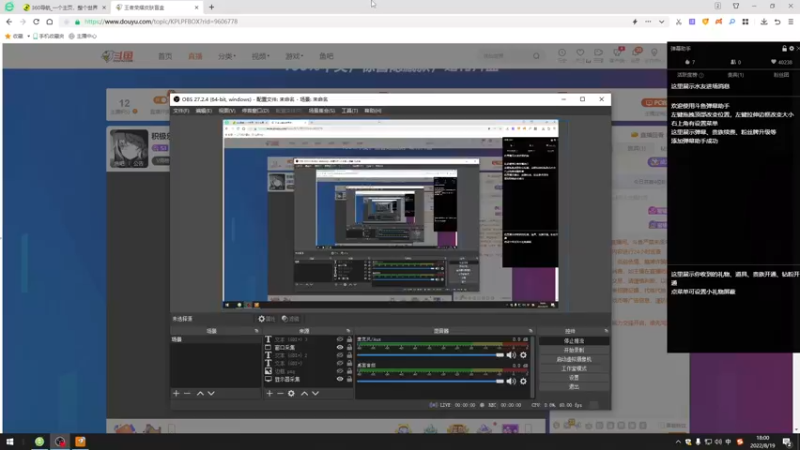
Task: Pop out the 场景 dock panel
Action: (x=257, y=331)
